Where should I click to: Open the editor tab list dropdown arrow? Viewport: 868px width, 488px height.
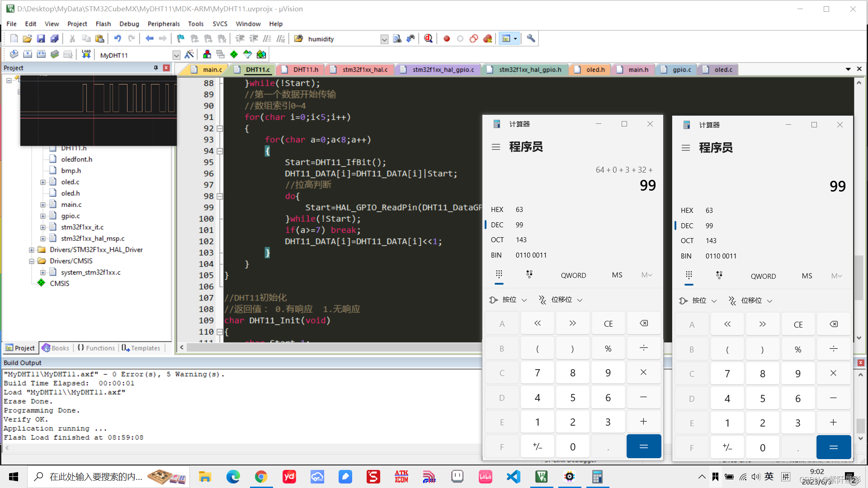pyautogui.click(x=848, y=69)
